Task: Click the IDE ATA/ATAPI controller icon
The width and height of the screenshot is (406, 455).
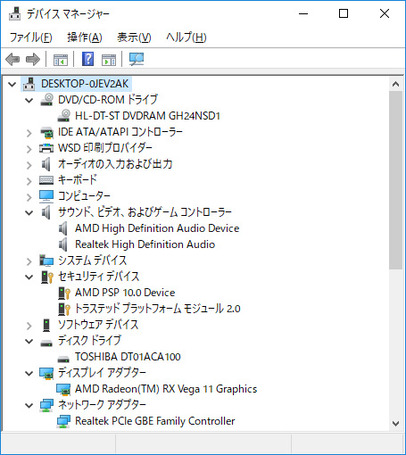Action: click(47, 132)
